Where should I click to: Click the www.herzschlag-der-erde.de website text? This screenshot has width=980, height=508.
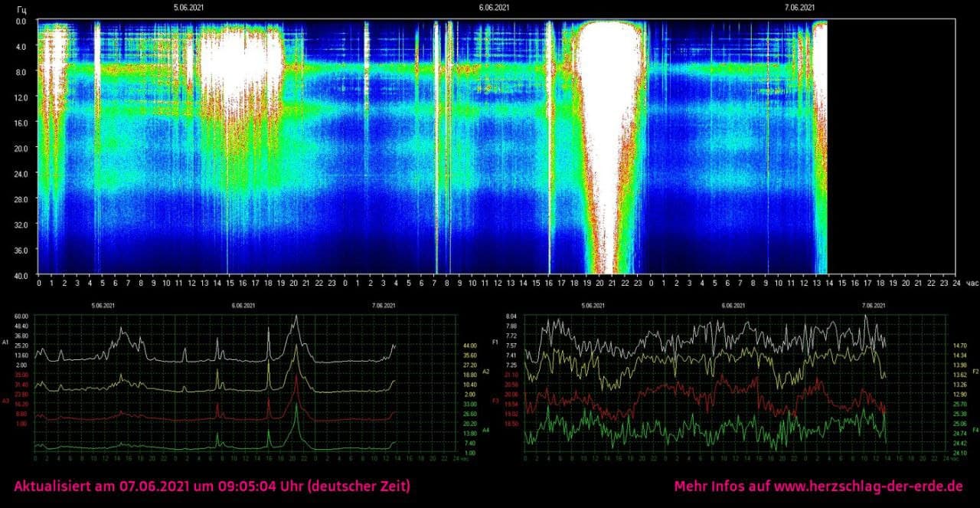867,487
